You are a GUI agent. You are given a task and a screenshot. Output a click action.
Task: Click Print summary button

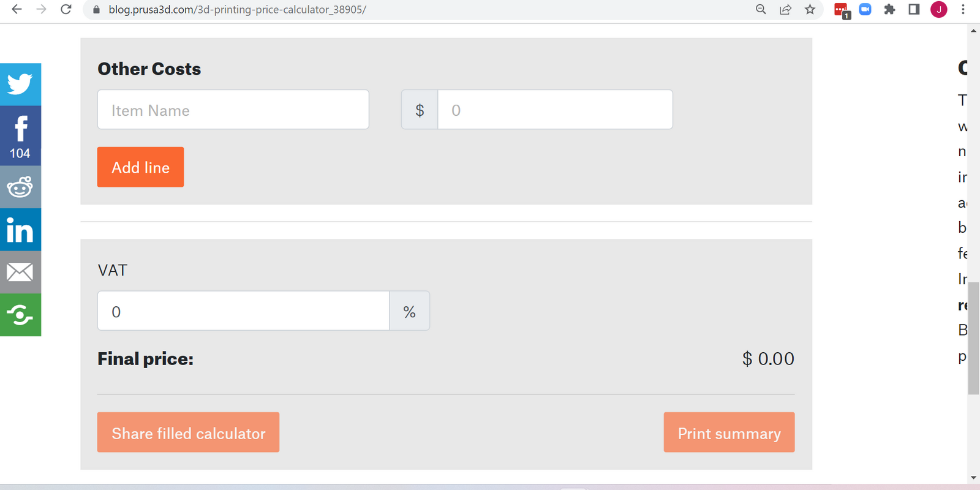click(x=729, y=432)
